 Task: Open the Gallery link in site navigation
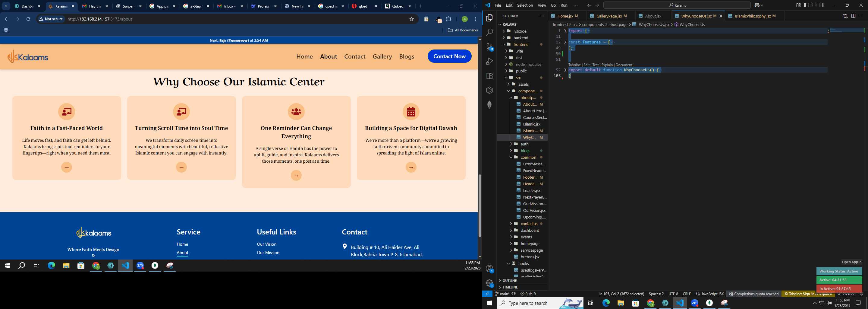click(382, 56)
